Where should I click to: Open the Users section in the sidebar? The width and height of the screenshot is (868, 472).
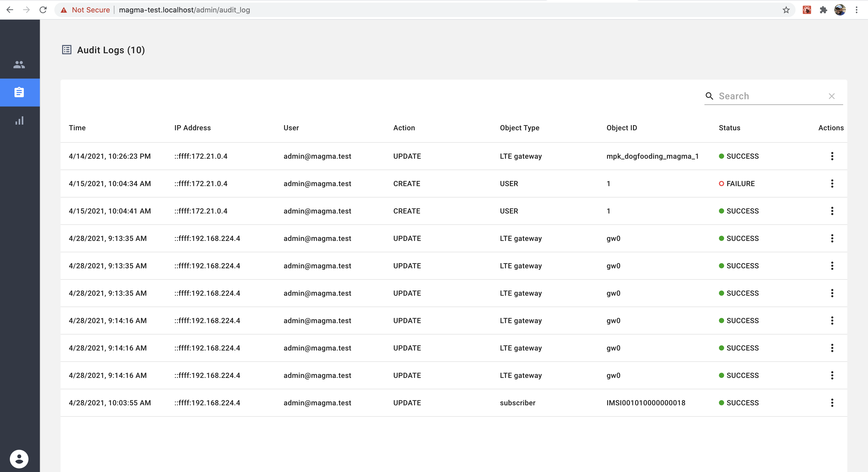coord(19,65)
